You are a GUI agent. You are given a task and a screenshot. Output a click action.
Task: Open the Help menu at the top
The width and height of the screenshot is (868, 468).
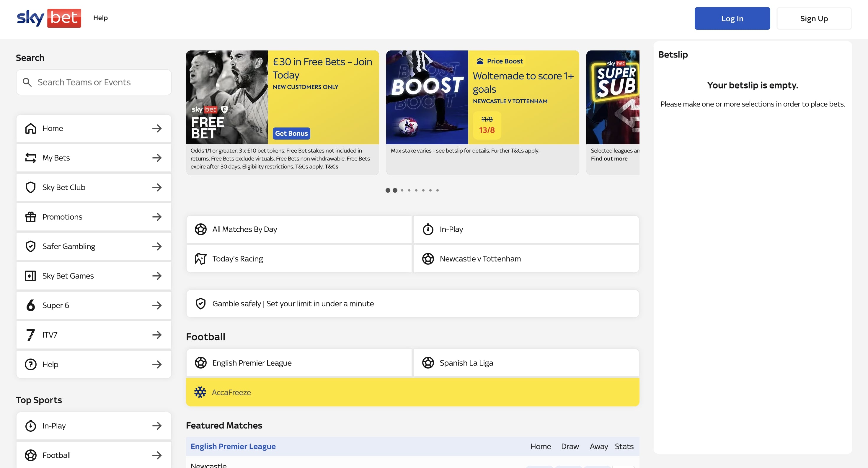(100, 18)
